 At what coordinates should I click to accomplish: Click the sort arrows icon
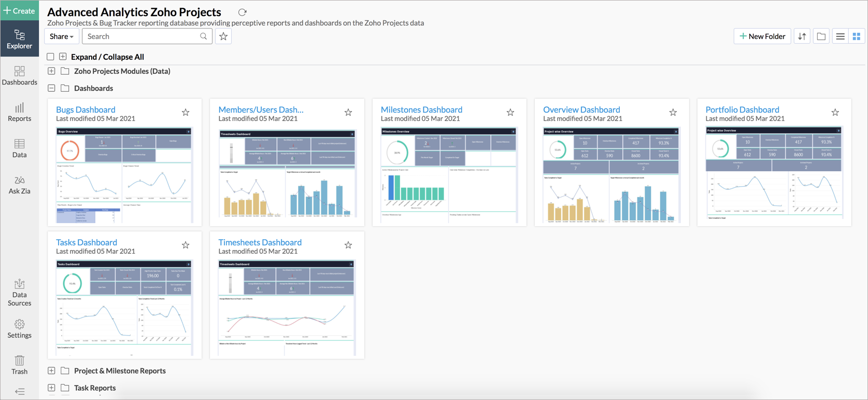click(x=802, y=36)
